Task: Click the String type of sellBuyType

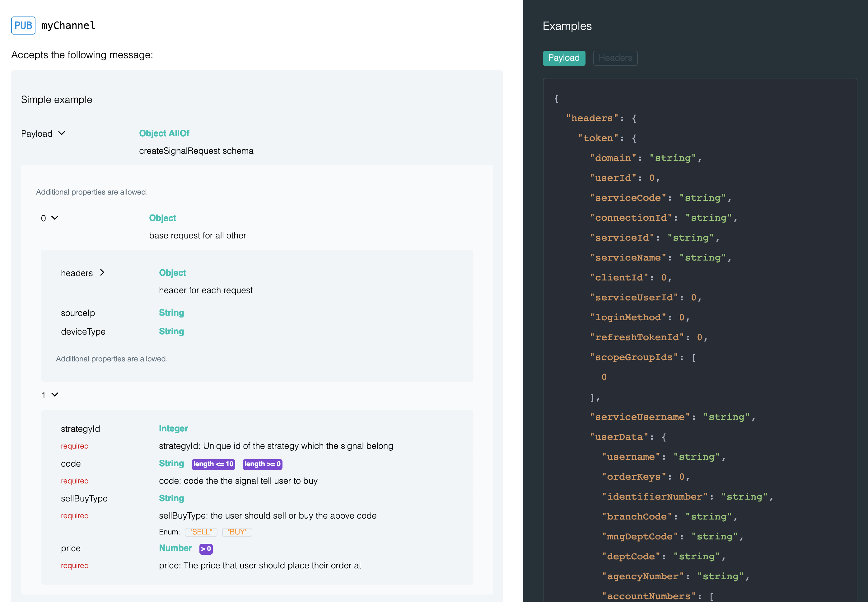Action: [171, 498]
